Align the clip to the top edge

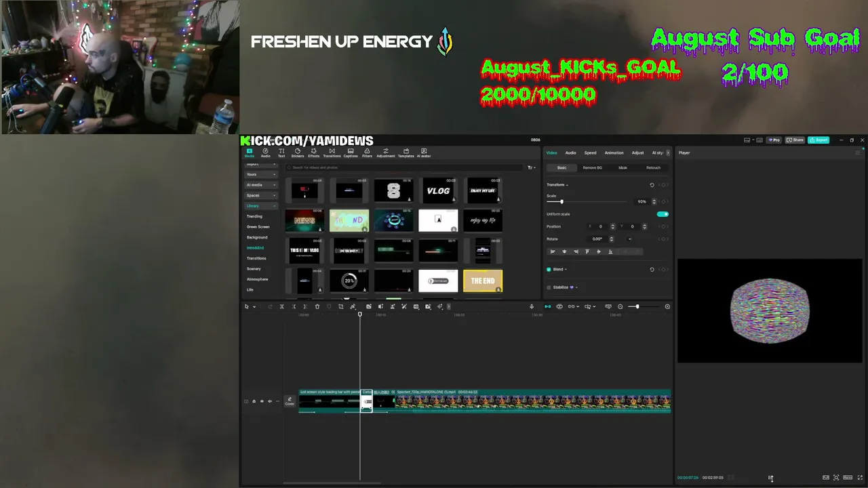click(x=587, y=251)
